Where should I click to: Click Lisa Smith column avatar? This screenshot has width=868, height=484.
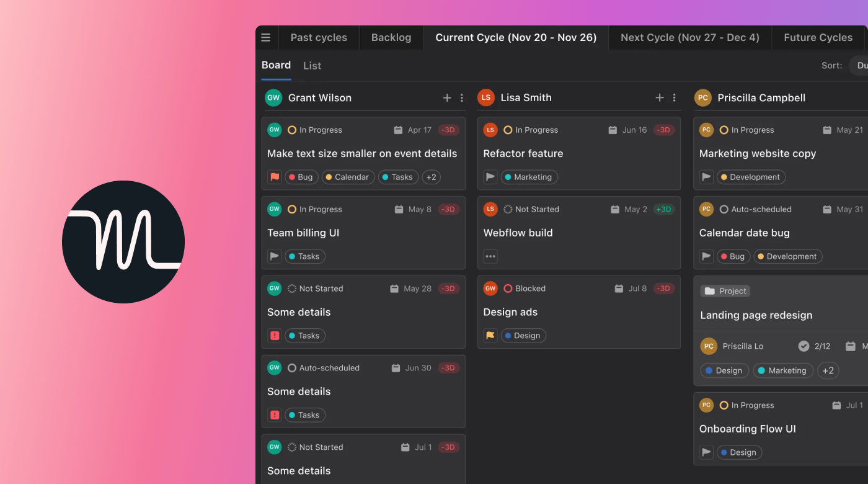pos(486,97)
